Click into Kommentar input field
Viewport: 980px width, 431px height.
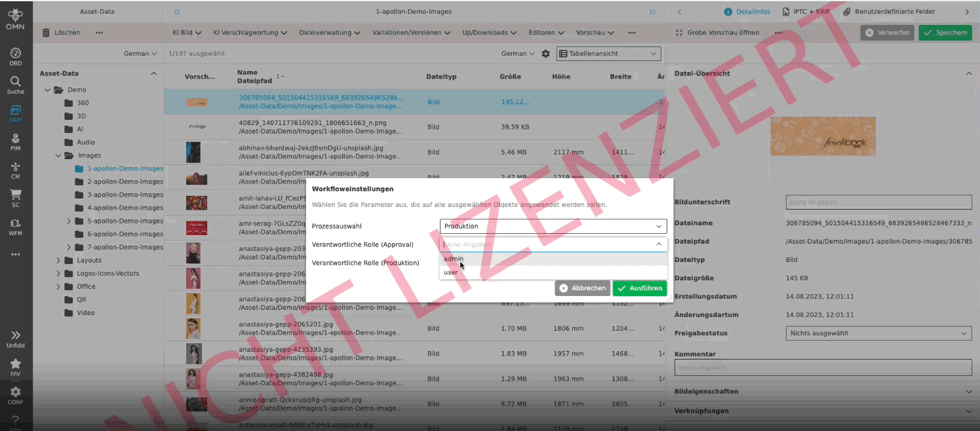823,367
